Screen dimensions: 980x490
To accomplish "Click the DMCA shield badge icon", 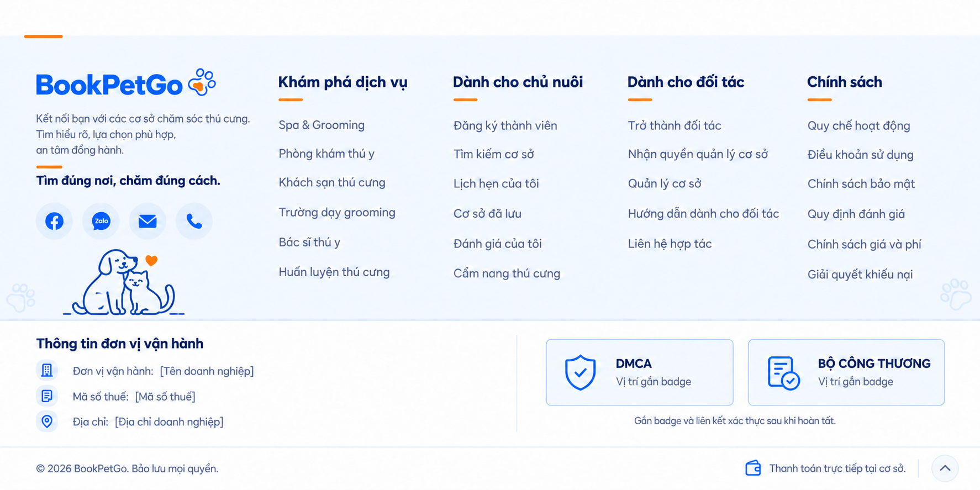I will point(580,372).
